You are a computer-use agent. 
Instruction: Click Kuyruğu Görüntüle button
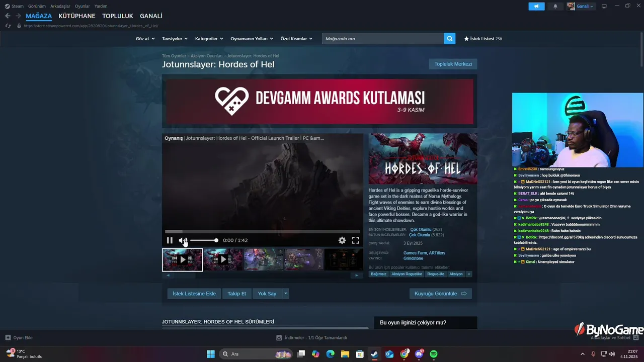coord(441,294)
